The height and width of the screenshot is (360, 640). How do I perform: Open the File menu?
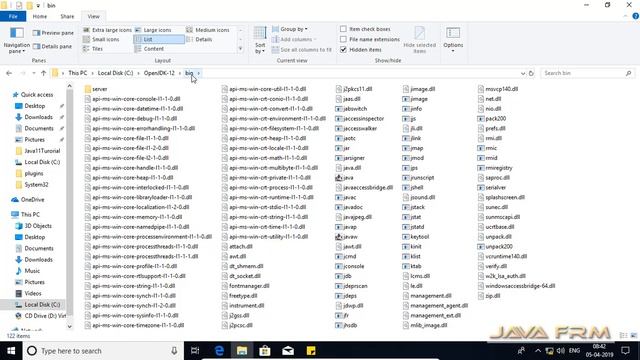tap(13, 16)
